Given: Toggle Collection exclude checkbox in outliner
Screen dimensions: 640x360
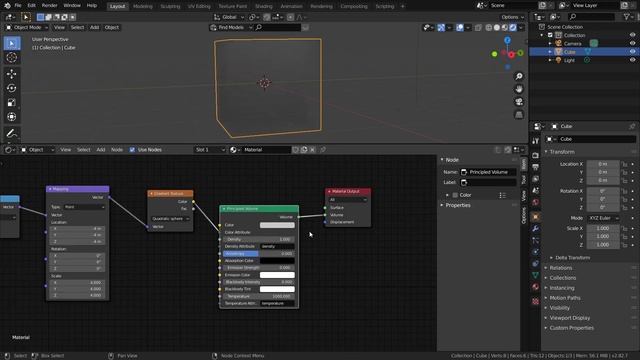Looking at the screenshot, I should [x=550, y=35].
